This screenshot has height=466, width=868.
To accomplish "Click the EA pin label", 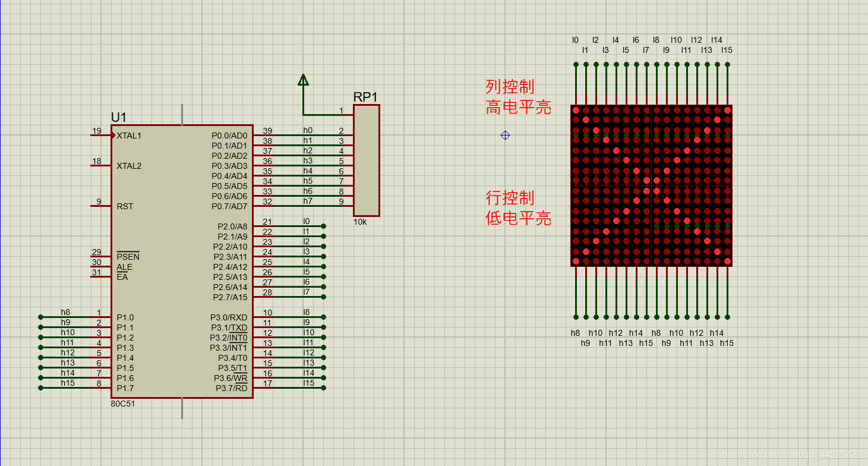I will (x=122, y=277).
